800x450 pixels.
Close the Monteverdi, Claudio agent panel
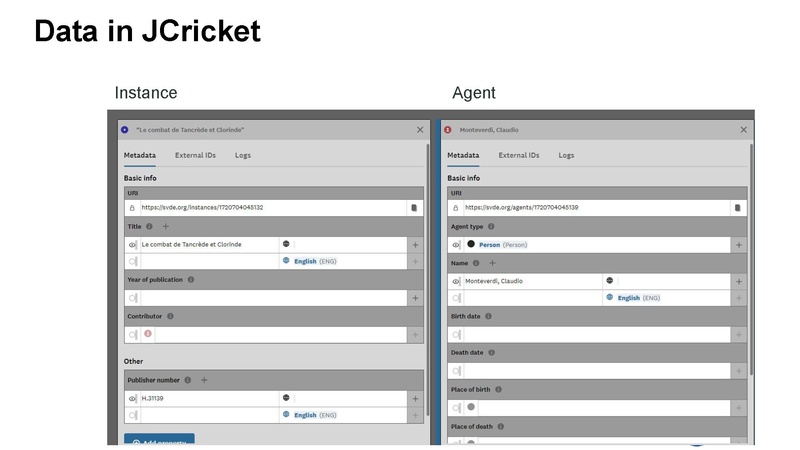[743, 130]
